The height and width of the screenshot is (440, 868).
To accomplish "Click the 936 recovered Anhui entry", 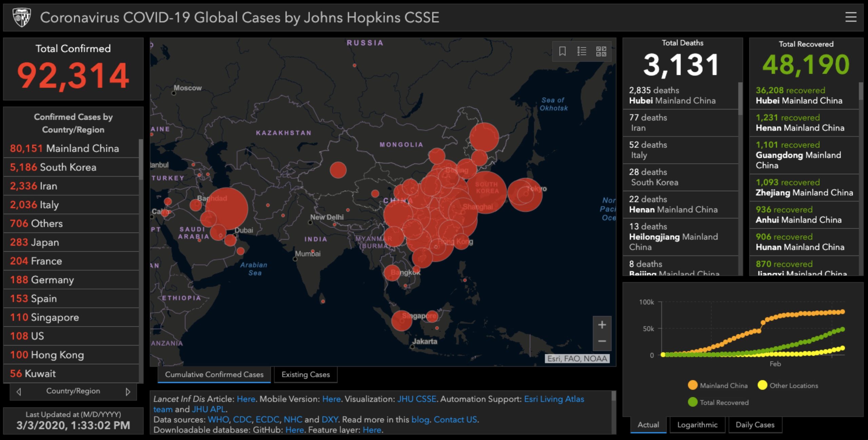I will pyautogui.click(x=804, y=215).
